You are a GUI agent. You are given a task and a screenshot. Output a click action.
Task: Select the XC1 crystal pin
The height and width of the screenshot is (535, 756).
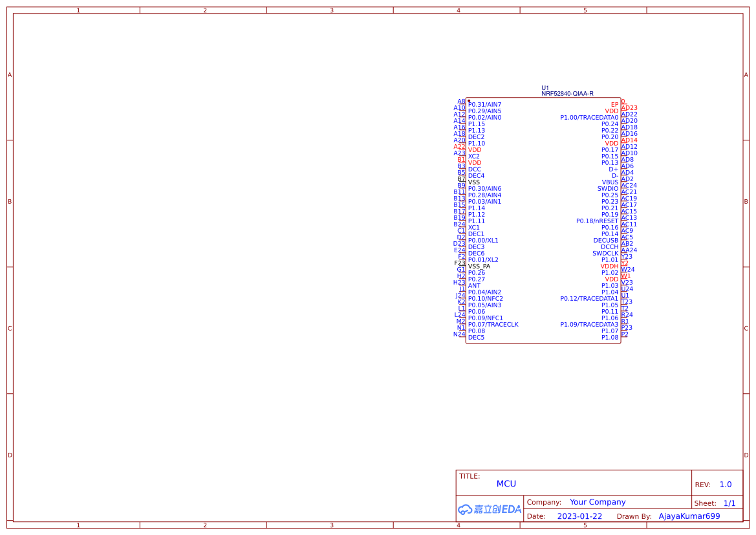click(x=473, y=227)
